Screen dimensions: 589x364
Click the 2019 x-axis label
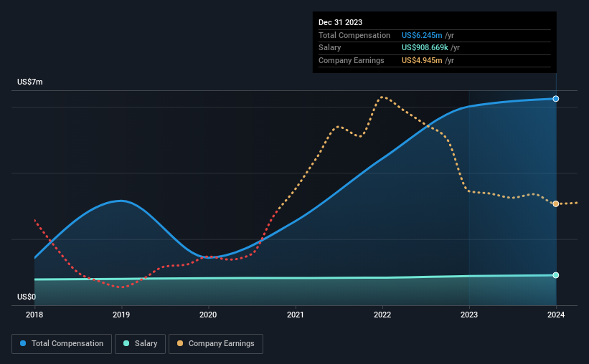coord(121,315)
